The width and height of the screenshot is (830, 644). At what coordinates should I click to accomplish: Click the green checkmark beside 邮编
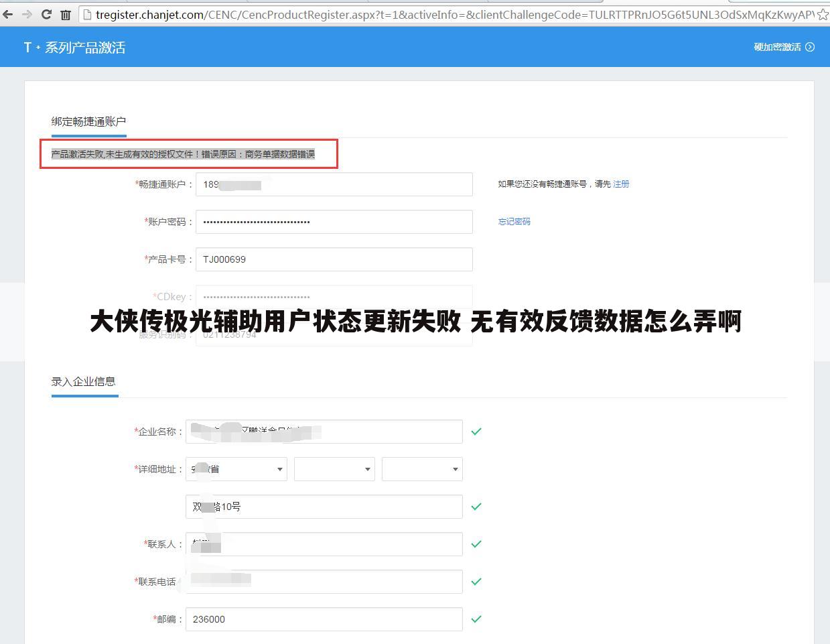point(476,619)
